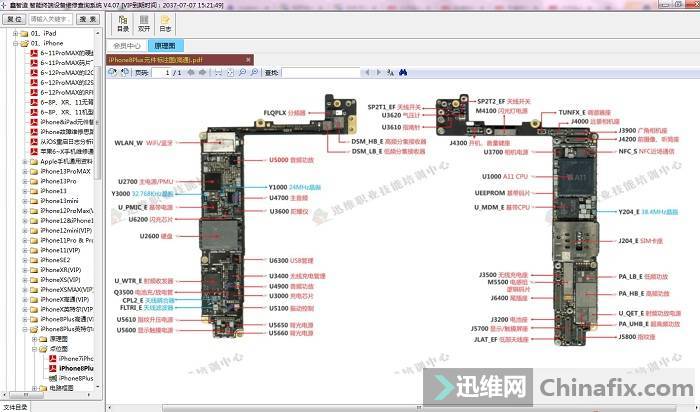Expand the 01. iPad folder
The image size is (700, 412).
pos(14,34)
